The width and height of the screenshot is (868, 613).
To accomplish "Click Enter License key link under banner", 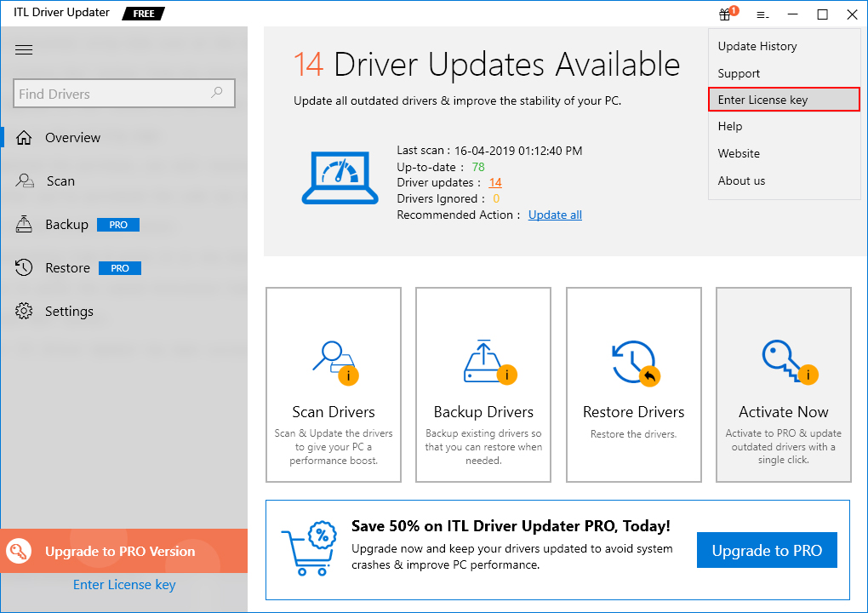I will 124,585.
